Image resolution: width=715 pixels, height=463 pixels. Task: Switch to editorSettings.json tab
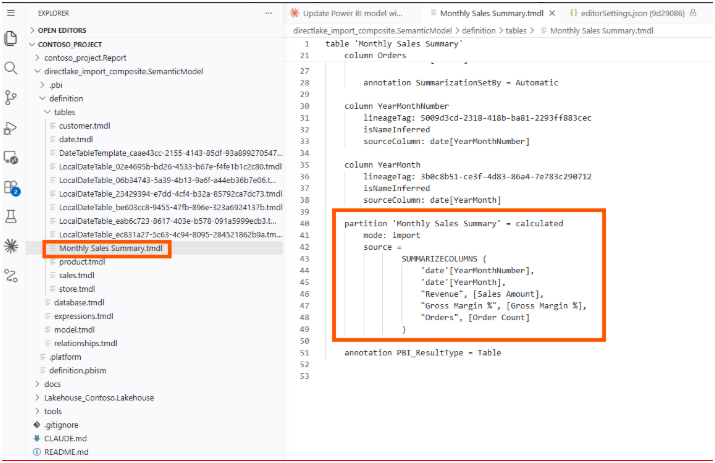click(x=633, y=13)
